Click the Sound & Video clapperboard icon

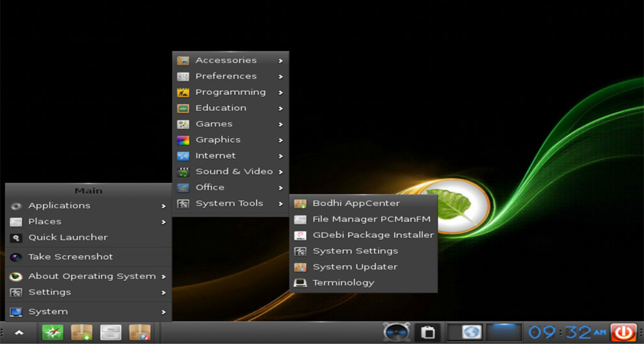(x=183, y=172)
